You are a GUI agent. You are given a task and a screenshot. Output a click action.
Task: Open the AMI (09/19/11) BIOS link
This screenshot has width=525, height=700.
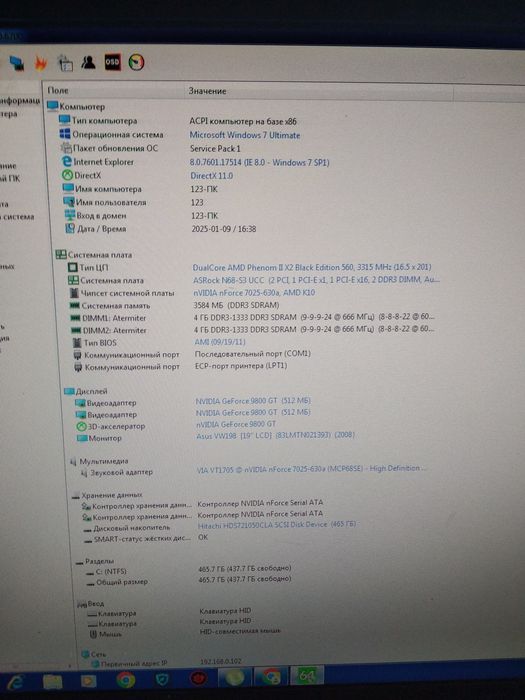point(220,342)
